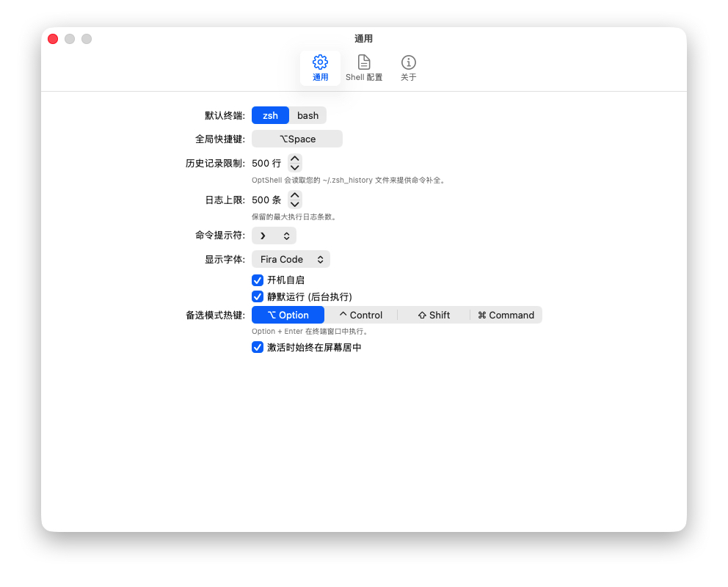Click the 默认终端 label
728x587 pixels.
225,115
